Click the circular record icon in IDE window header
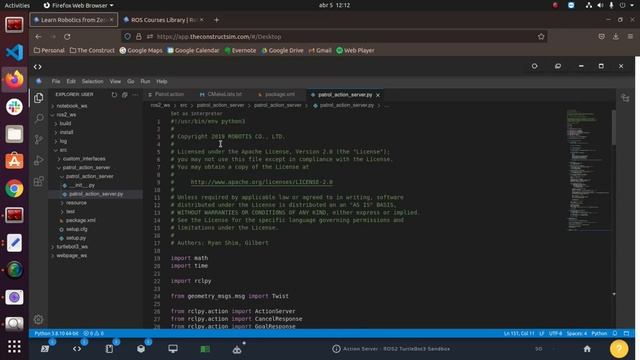Viewport: 640px width, 360px height. click(x=534, y=66)
